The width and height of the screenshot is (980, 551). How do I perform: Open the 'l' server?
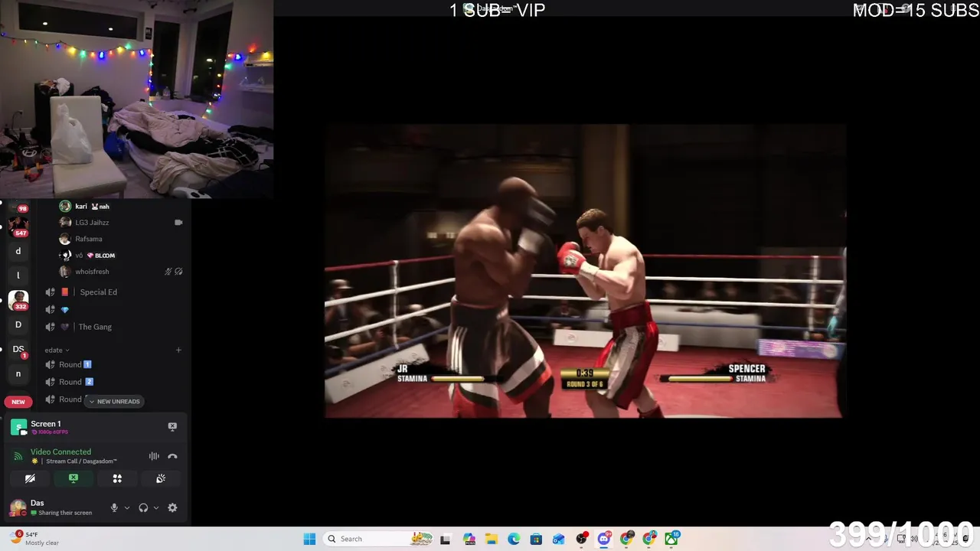coord(18,275)
